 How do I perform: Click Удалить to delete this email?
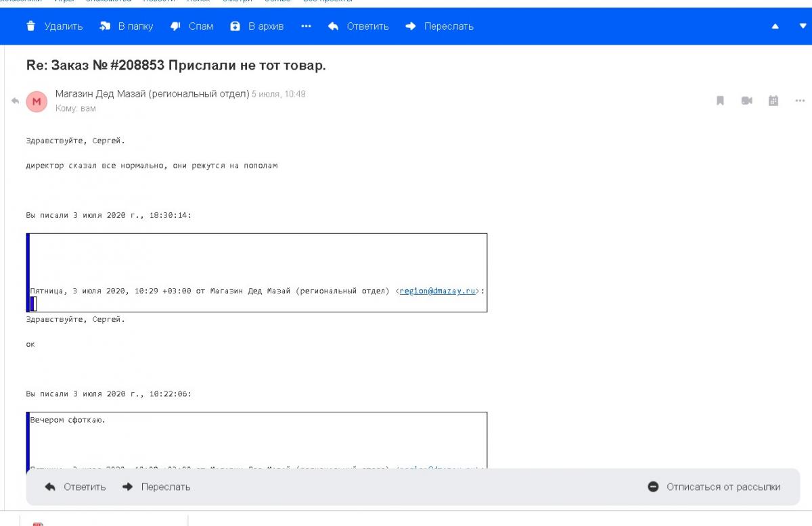click(x=54, y=26)
